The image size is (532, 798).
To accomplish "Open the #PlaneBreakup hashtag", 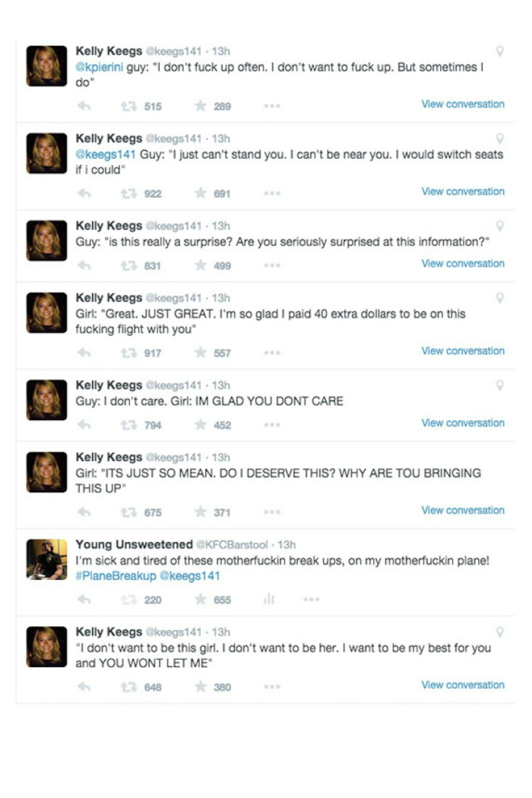I will [116, 576].
